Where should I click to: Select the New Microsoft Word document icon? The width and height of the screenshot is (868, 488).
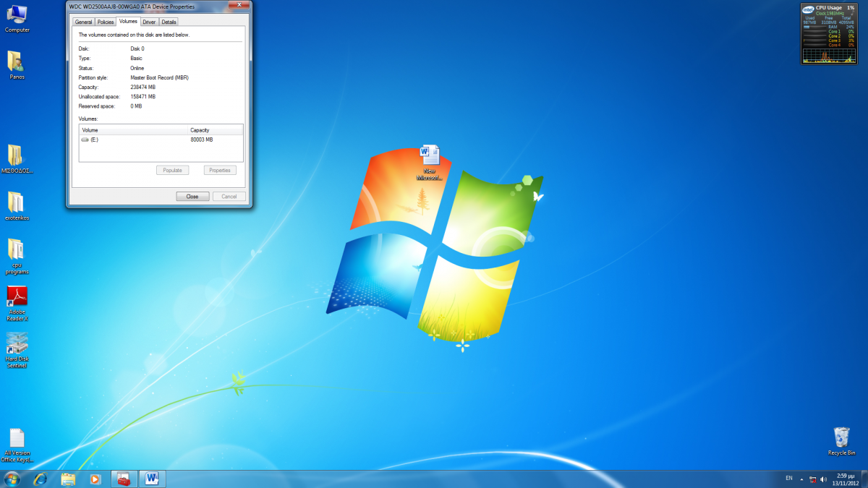[x=429, y=162]
